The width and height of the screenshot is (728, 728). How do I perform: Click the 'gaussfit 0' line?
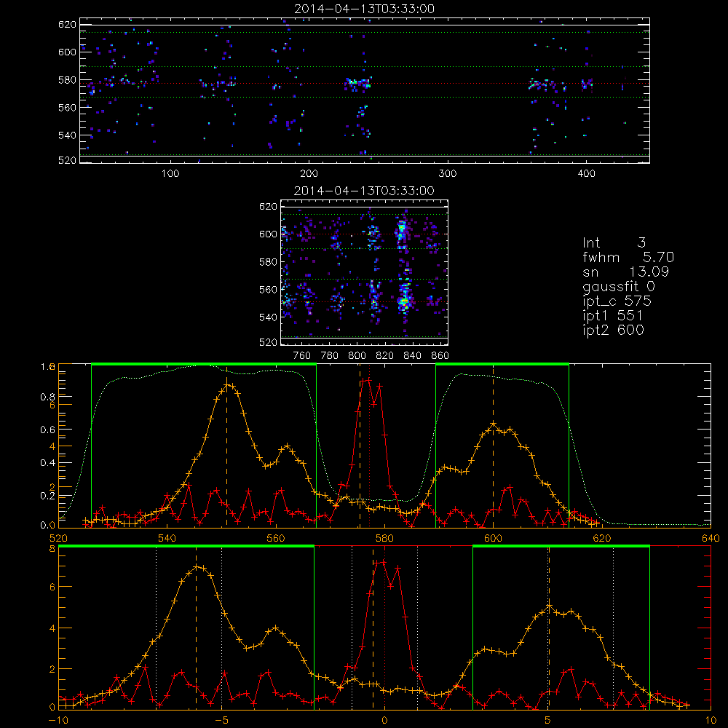click(x=618, y=286)
